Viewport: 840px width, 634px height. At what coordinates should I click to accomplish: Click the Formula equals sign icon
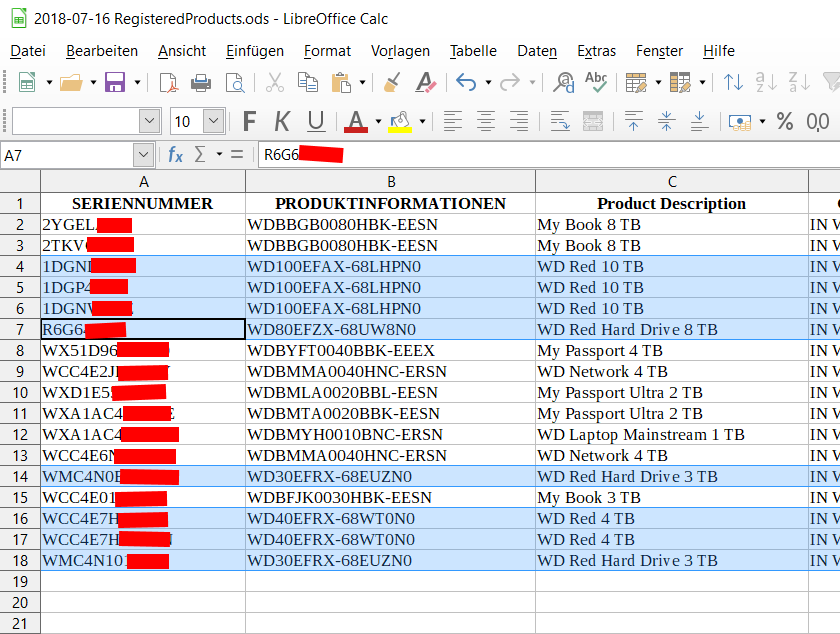237,154
